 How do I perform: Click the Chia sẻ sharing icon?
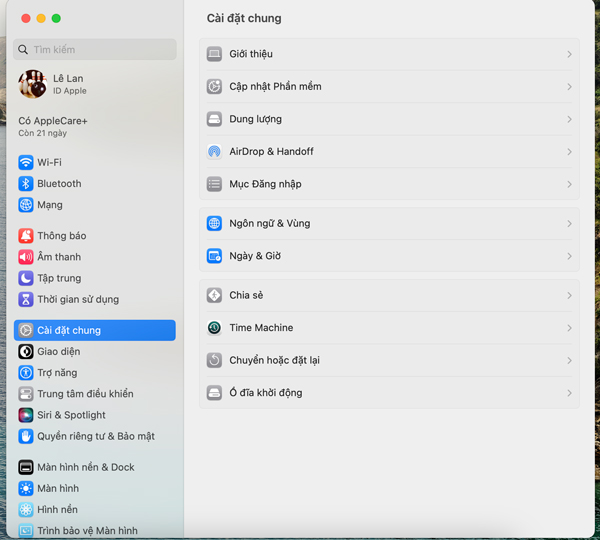(x=214, y=295)
